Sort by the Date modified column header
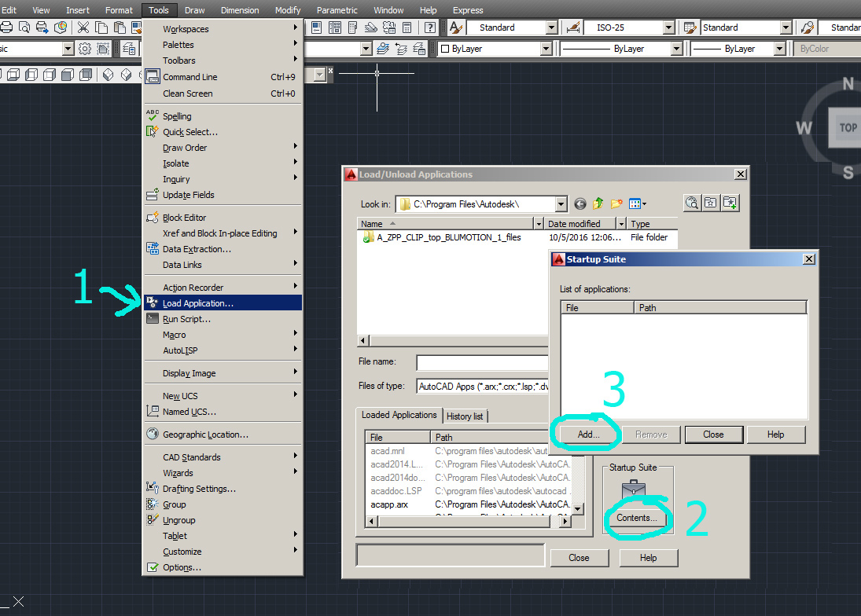Screen dimensions: 861x616 pos(580,224)
